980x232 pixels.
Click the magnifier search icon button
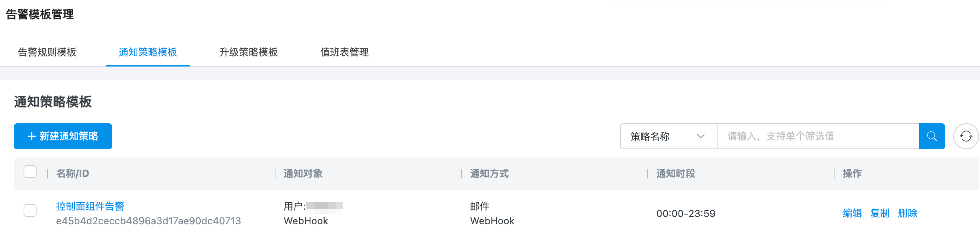click(x=932, y=136)
